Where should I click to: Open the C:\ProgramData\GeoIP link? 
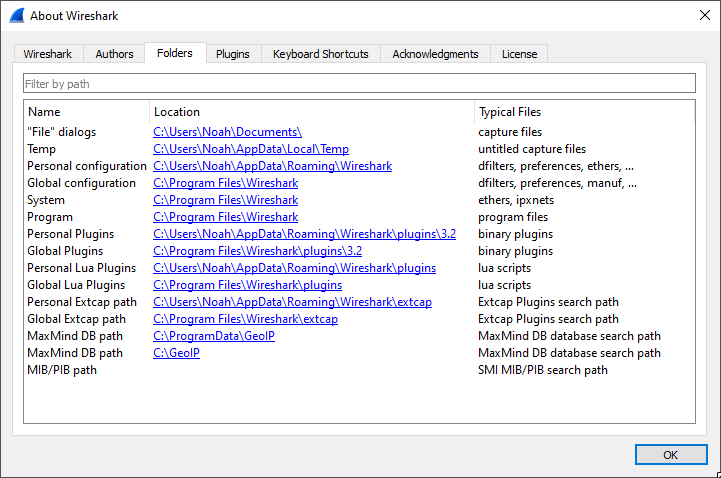click(214, 336)
